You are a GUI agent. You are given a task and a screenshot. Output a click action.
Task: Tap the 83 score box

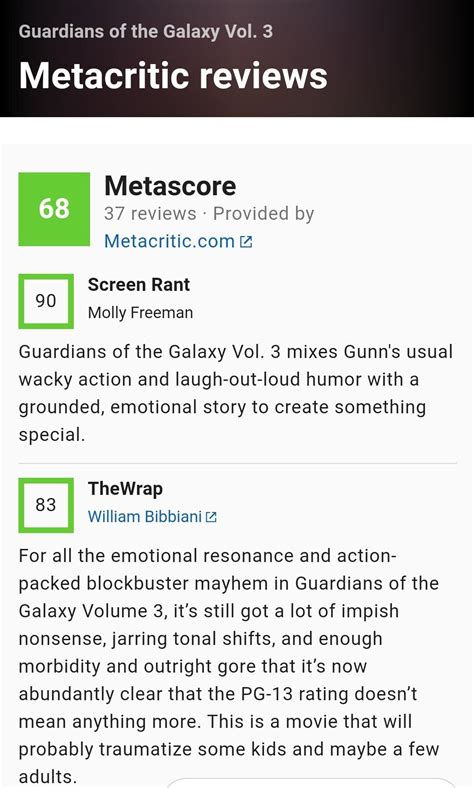click(46, 505)
